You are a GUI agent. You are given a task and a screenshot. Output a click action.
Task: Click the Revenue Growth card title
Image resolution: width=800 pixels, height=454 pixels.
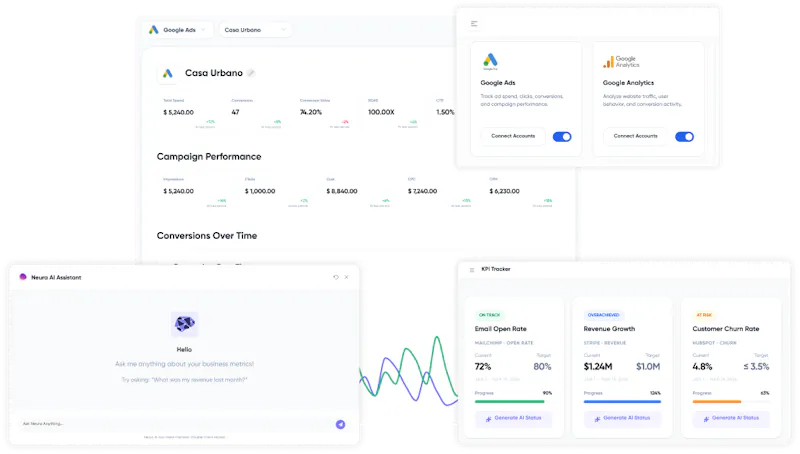pyautogui.click(x=609, y=329)
